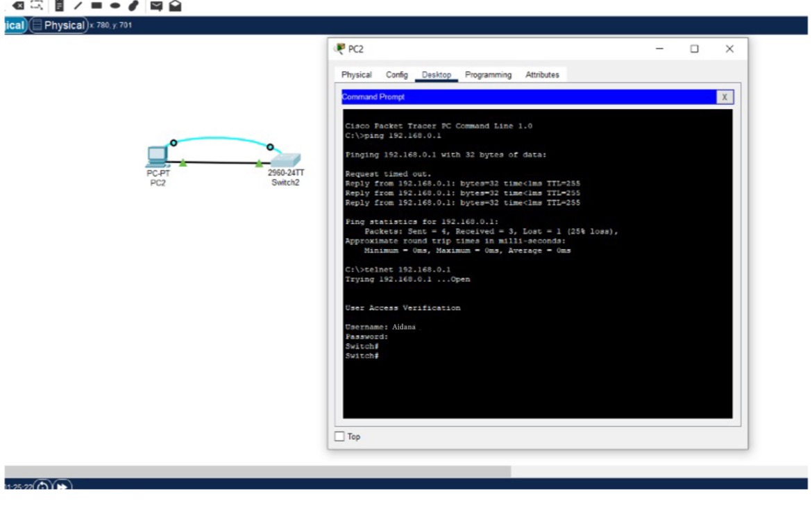Click the PC2 computer device icon
812x510 pixels.
pyautogui.click(x=157, y=156)
